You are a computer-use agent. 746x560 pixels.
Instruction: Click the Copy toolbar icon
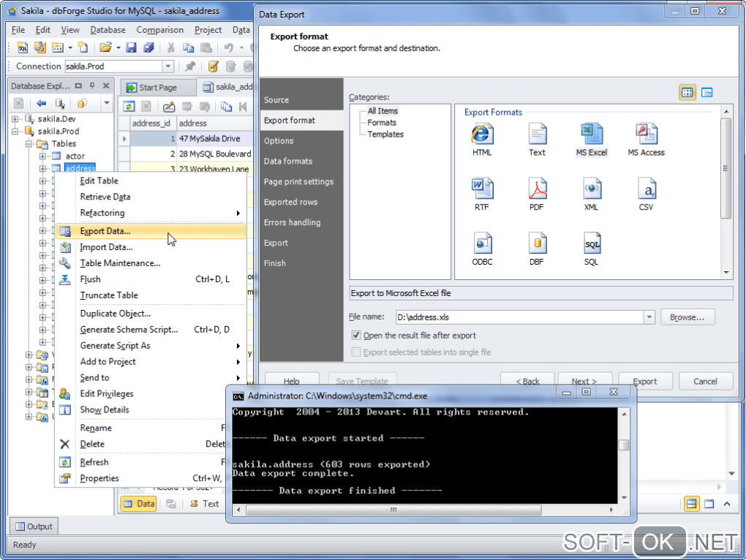click(189, 48)
